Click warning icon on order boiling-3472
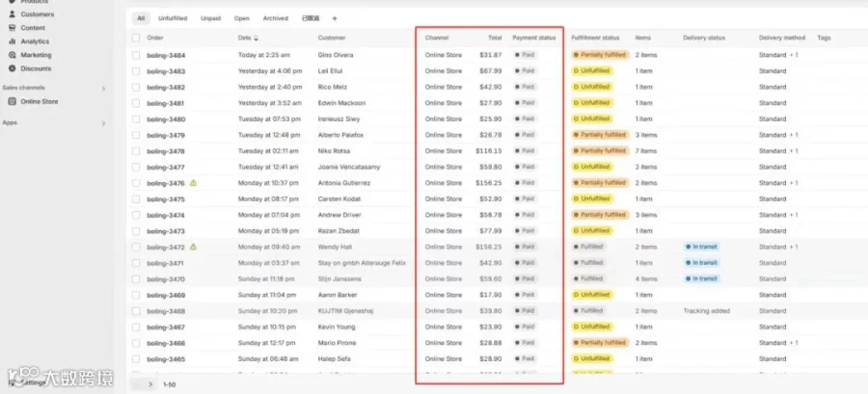Viewport: 868px width, 394px height. 193,247
